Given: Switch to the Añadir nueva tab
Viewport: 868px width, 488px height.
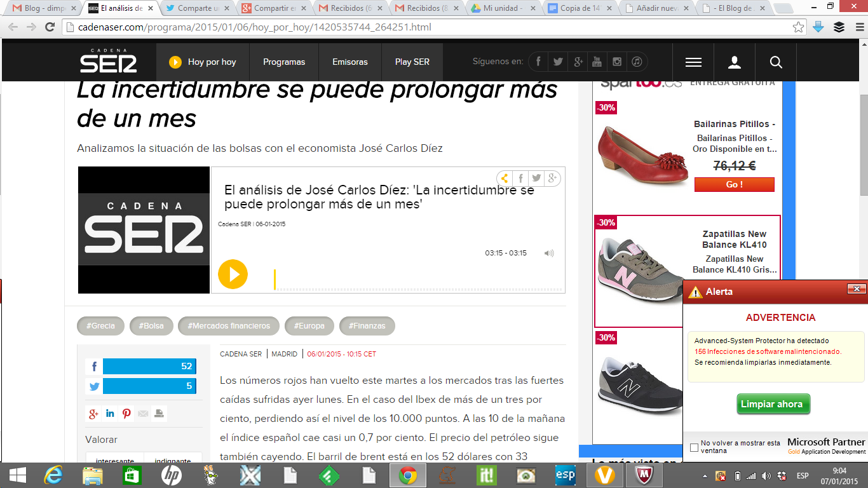Looking at the screenshot, I should click(x=656, y=8).
